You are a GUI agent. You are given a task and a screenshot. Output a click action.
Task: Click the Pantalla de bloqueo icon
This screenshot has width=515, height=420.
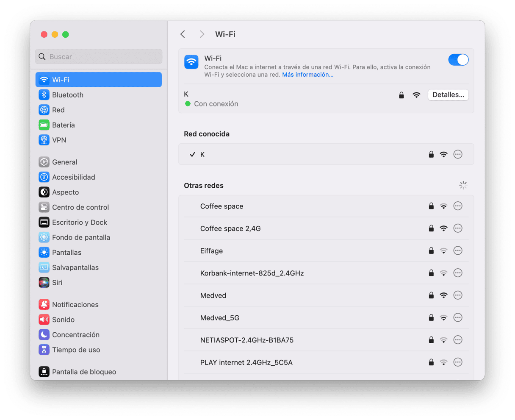point(44,372)
